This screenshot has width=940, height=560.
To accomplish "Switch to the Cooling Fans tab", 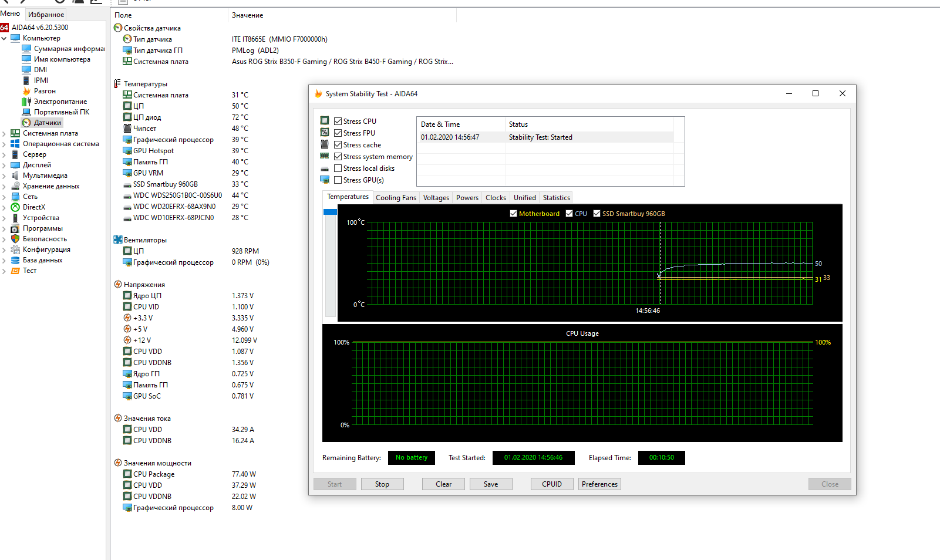I will coord(396,198).
